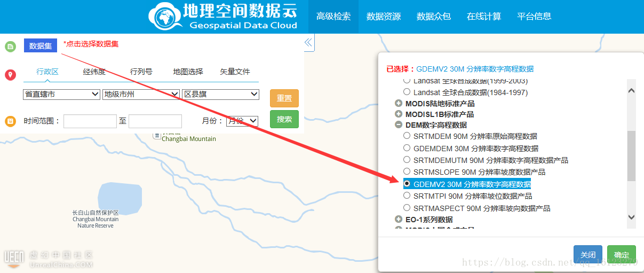Open the 地级市州 city dropdown
This screenshot has width=644, height=273.
pos(141,94)
